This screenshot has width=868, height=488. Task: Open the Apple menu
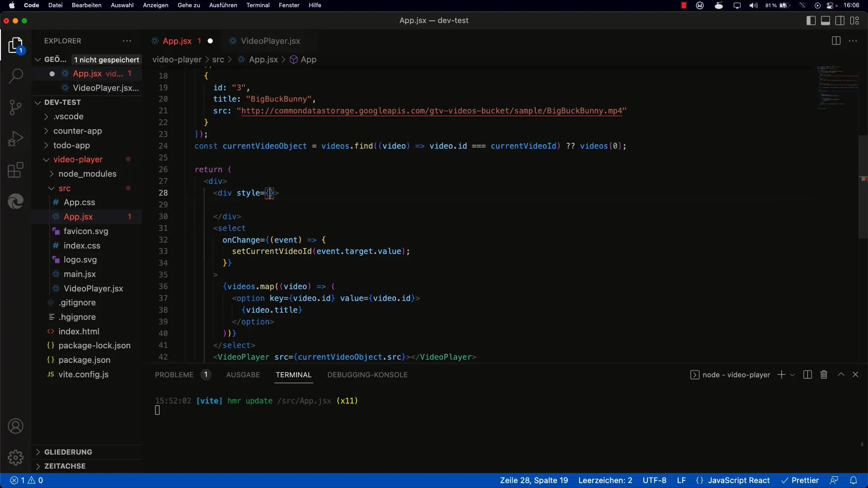[x=12, y=5]
